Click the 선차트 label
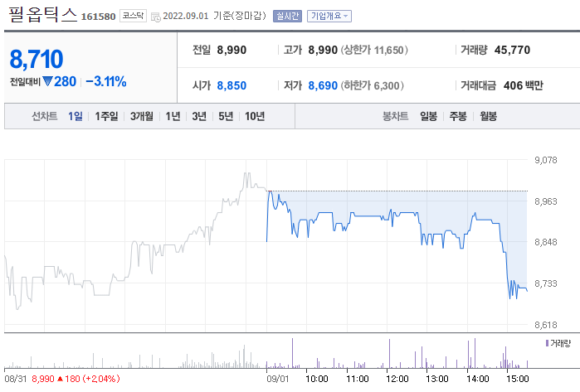 (44, 116)
